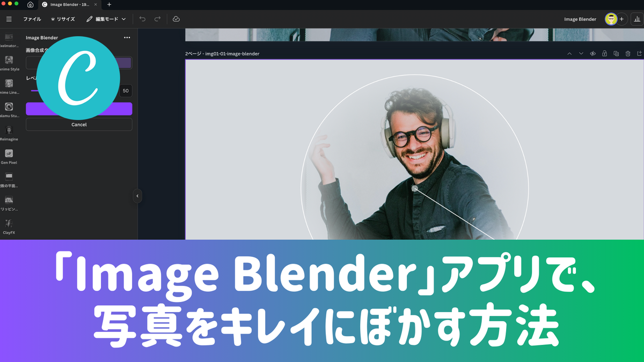Undo the last action
This screenshot has height=362, width=644.
142,19
